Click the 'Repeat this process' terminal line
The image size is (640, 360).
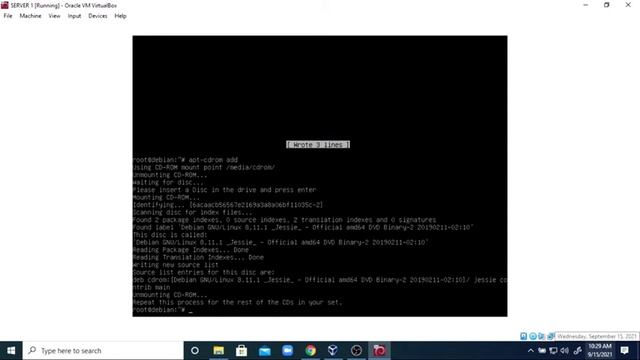[x=237, y=302]
